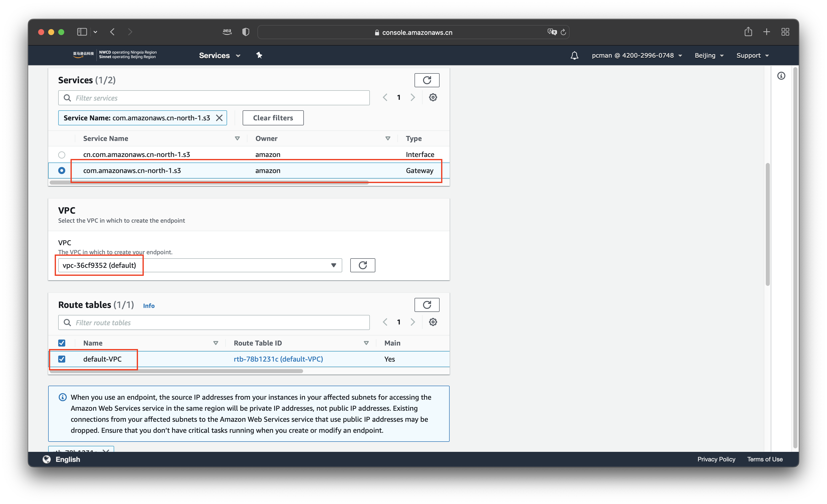The width and height of the screenshot is (827, 504).
Task: Open the rtb-78b1231c (default-VPC) link
Action: (278, 359)
